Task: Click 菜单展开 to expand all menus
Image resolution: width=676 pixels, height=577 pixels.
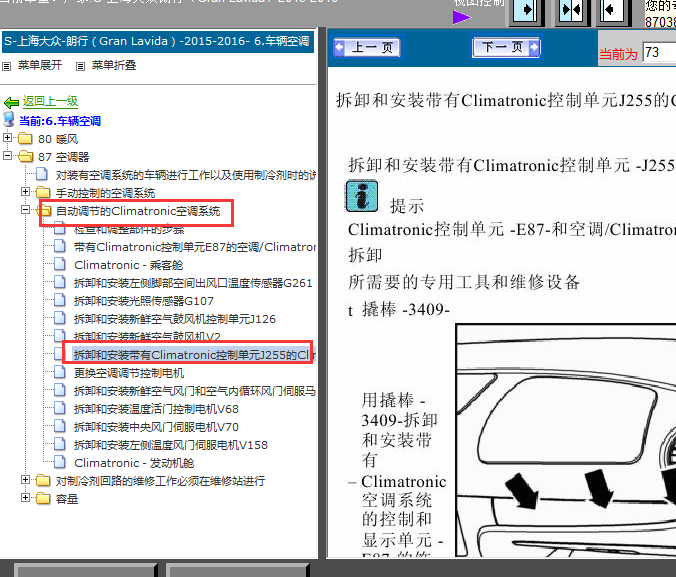Action: 40,65
